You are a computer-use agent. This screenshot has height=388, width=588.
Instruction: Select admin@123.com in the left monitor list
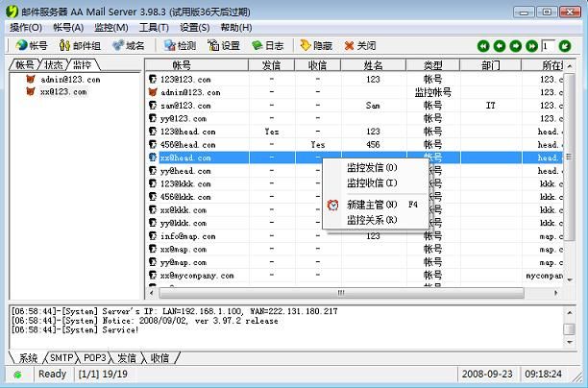pyautogui.click(x=69, y=80)
